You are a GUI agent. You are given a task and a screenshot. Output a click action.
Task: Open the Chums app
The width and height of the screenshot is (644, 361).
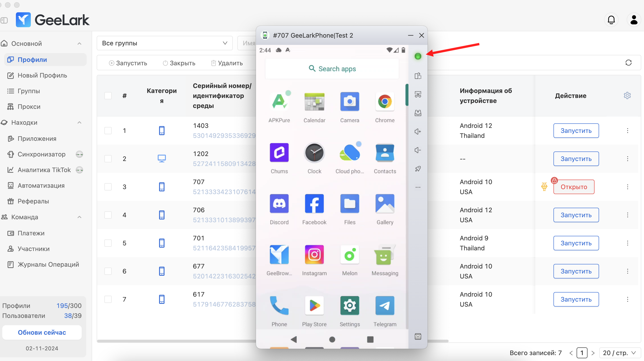pos(279,153)
